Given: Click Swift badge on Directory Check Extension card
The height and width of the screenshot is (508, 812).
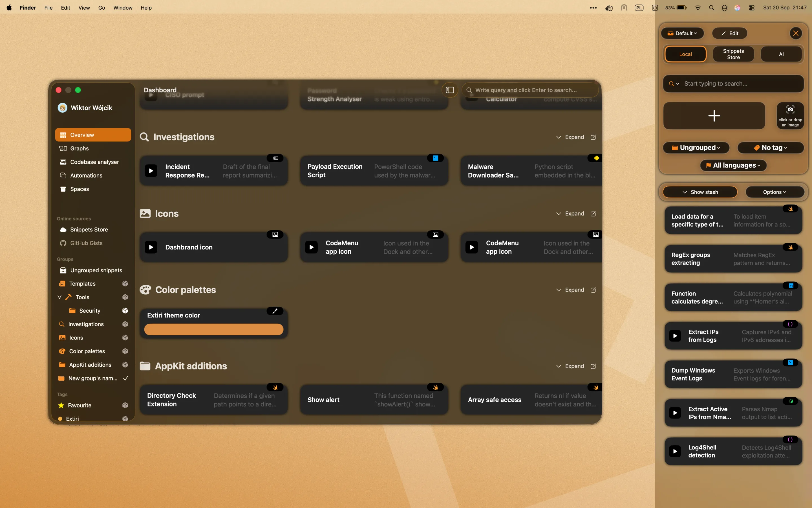Looking at the screenshot, I should point(275,387).
